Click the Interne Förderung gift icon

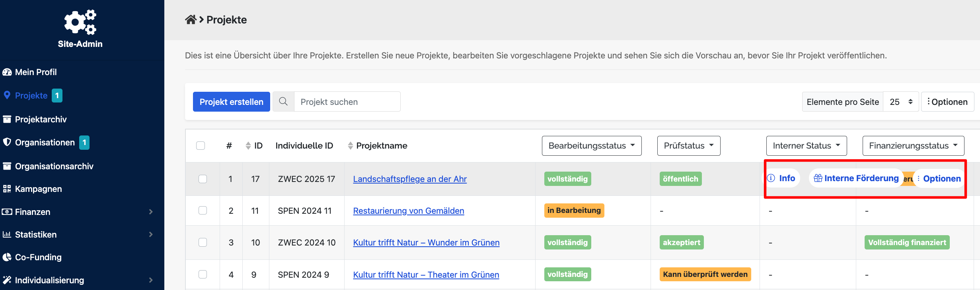tap(818, 178)
